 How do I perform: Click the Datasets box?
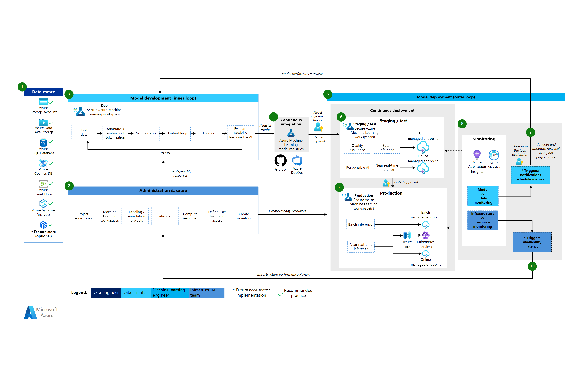click(x=163, y=216)
